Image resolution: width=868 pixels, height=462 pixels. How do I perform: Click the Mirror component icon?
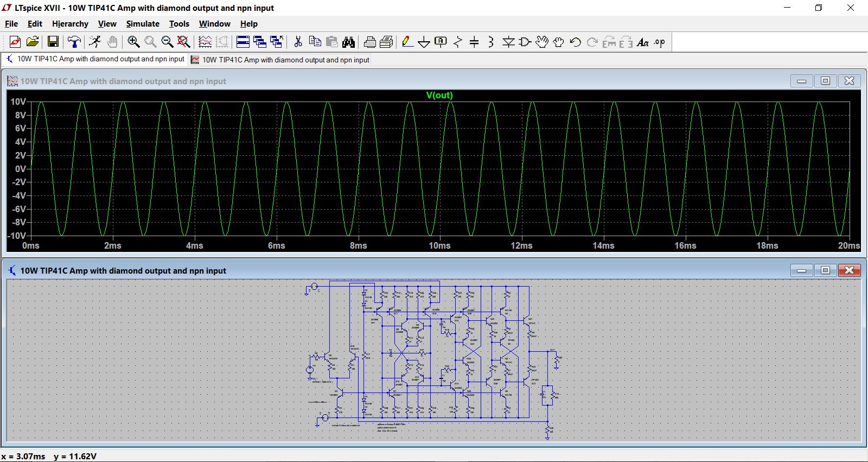(x=626, y=42)
